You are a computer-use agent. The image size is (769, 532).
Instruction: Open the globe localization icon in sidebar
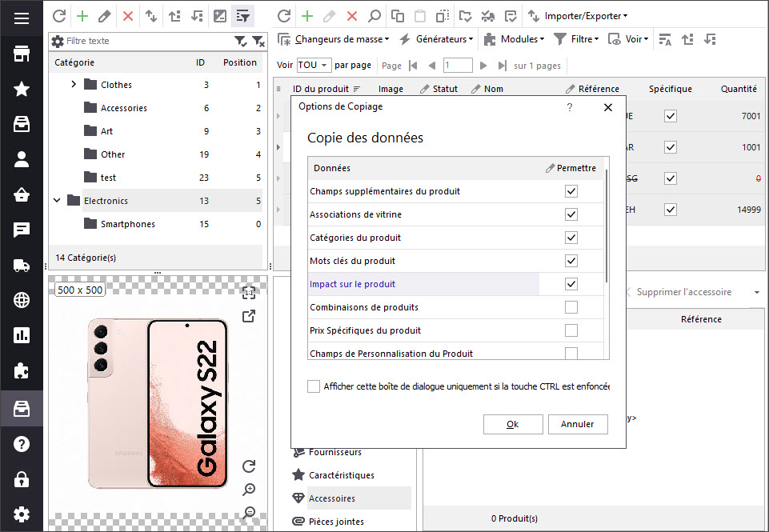(x=21, y=300)
